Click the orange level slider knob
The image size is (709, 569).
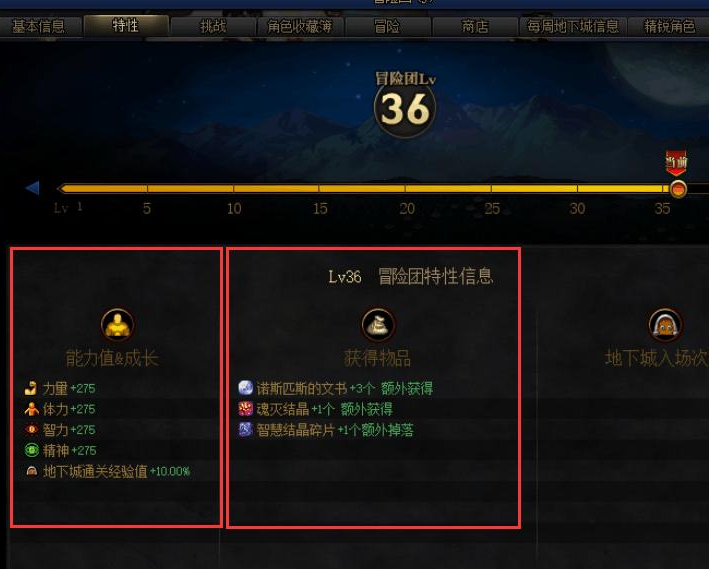tap(678, 189)
